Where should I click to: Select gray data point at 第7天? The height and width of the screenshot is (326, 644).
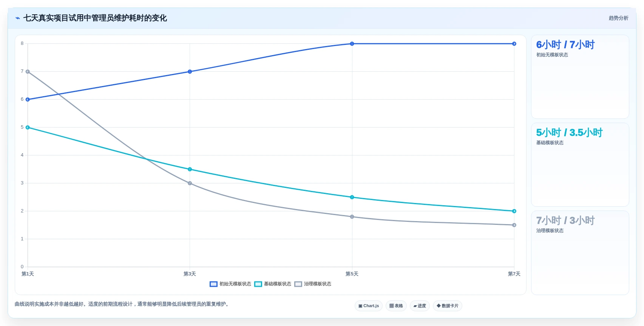(x=514, y=225)
